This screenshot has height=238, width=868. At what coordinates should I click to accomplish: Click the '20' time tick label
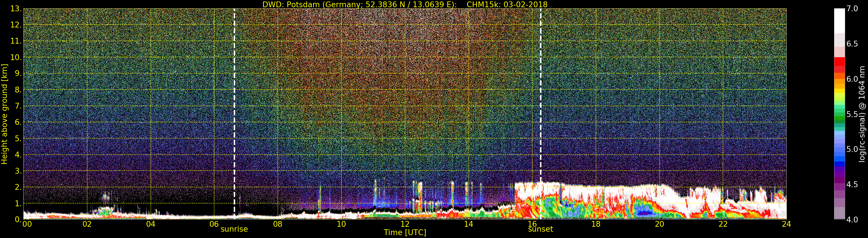659,224
